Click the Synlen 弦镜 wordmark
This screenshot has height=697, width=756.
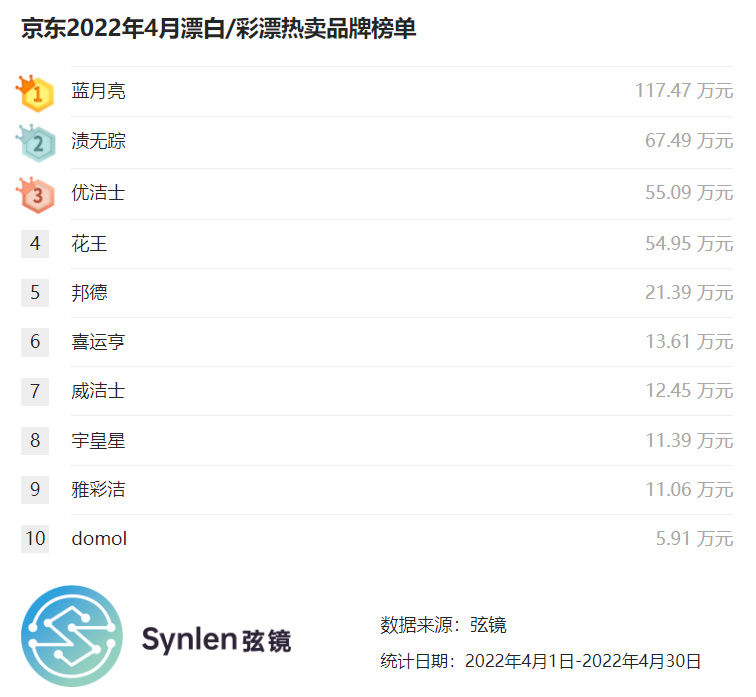[216, 640]
